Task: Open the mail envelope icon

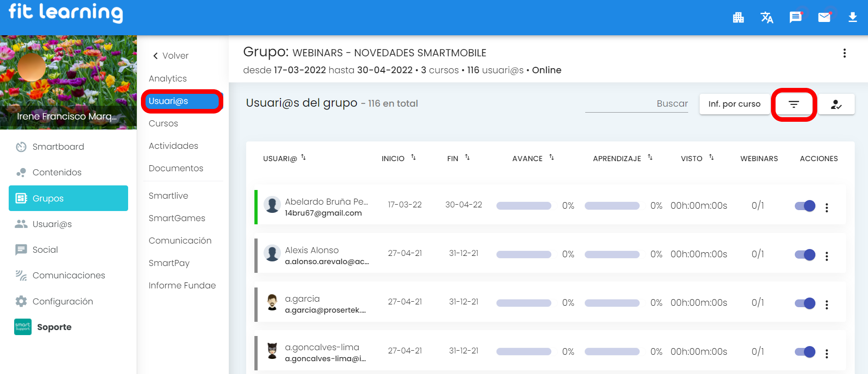Action: point(824,17)
